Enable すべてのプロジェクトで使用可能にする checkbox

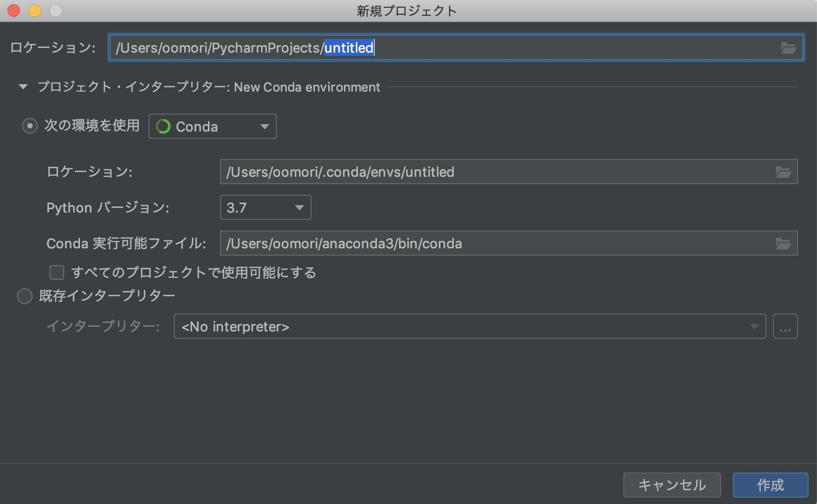[56, 273]
